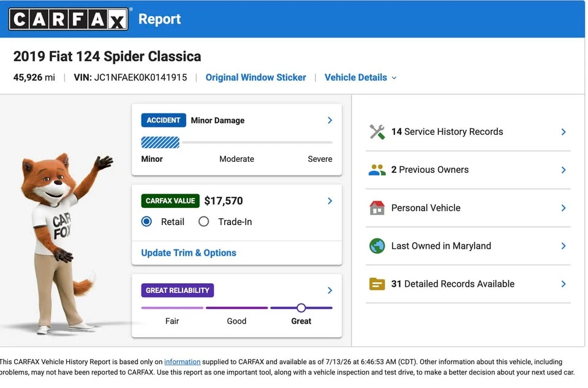
Task: Click the CARFAX logo
Action: (68, 19)
